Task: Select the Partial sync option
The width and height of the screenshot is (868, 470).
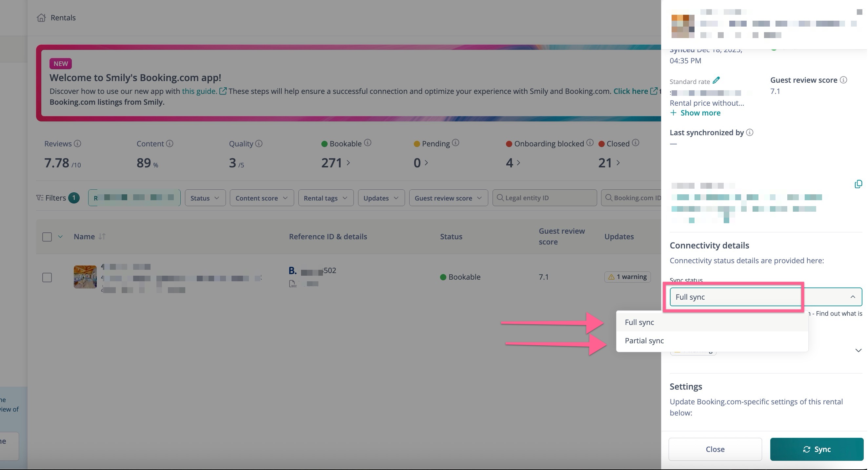Action: pos(644,341)
